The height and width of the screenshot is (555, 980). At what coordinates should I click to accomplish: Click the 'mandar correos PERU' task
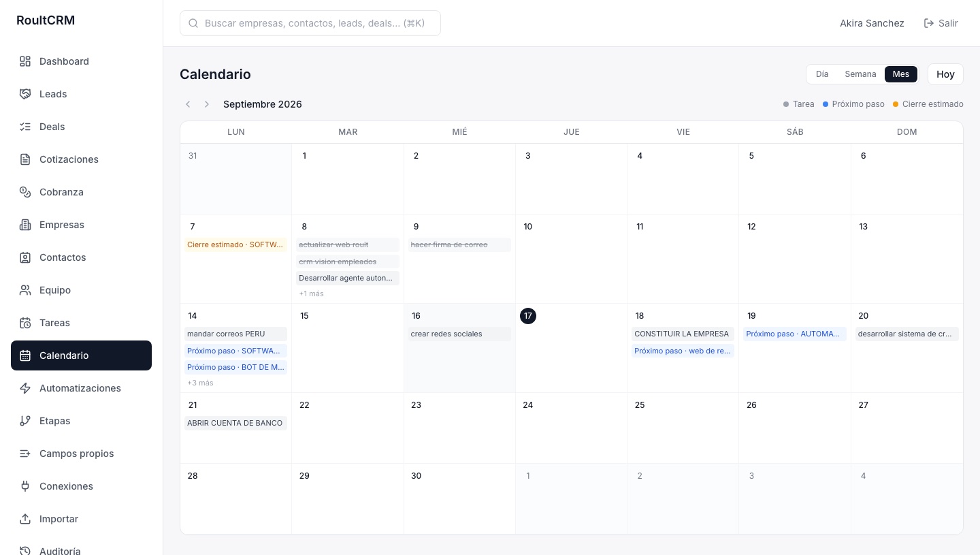coord(235,334)
